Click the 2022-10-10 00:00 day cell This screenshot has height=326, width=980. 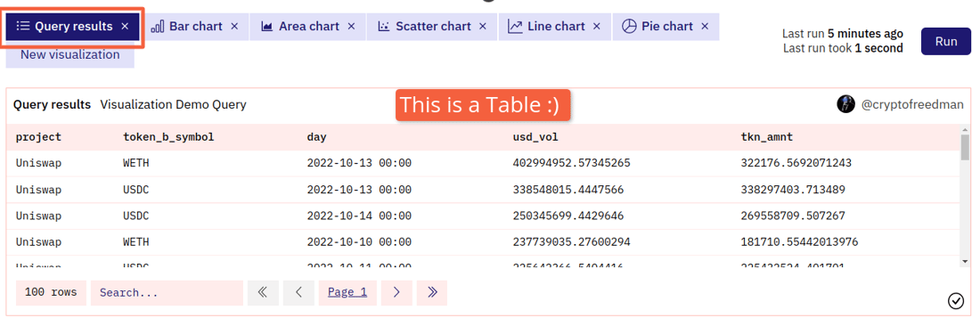[x=359, y=241]
